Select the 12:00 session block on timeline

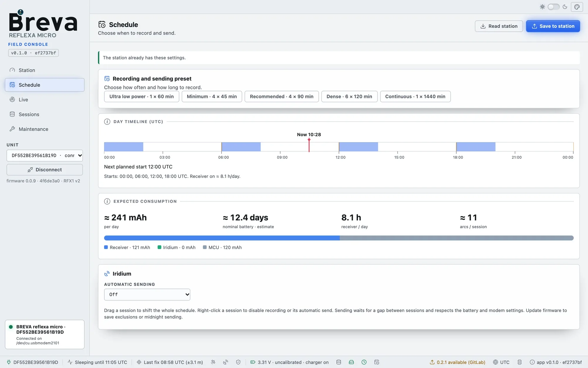point(358,147)
